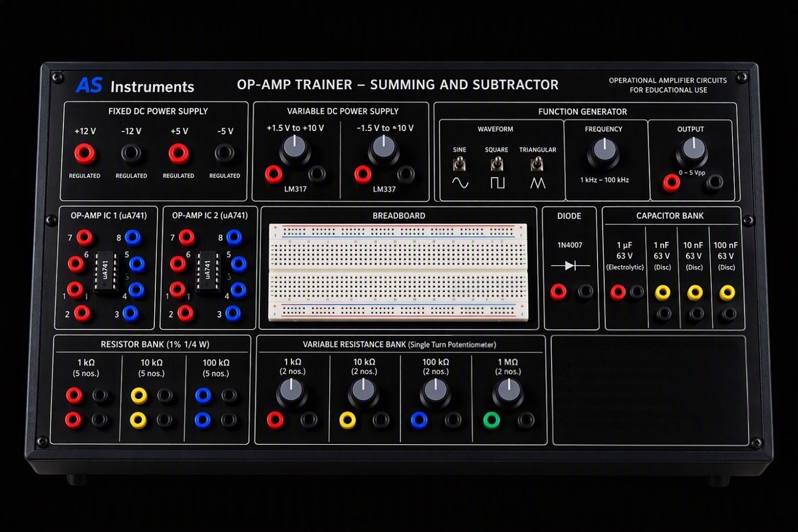
Task: Click the '1 kHz – 100 kHz' label
Action: (603, 180)
